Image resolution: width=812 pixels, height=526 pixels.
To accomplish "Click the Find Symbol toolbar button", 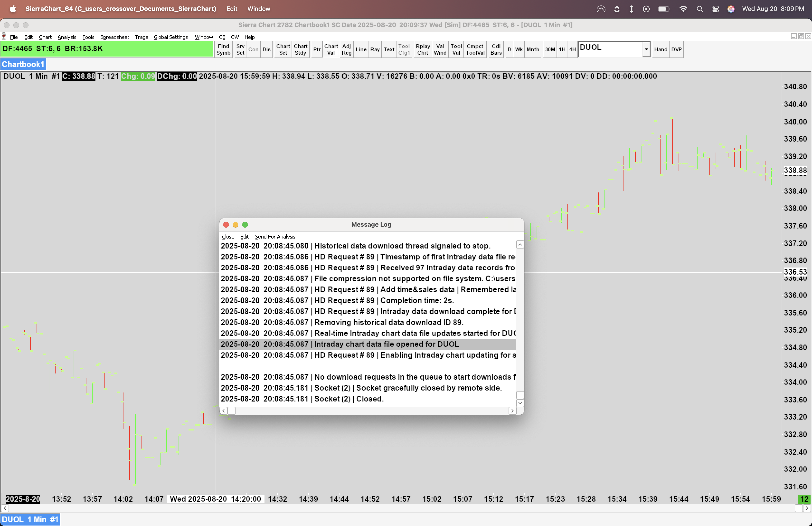I will pyautogui.click(x=223, y=49).
